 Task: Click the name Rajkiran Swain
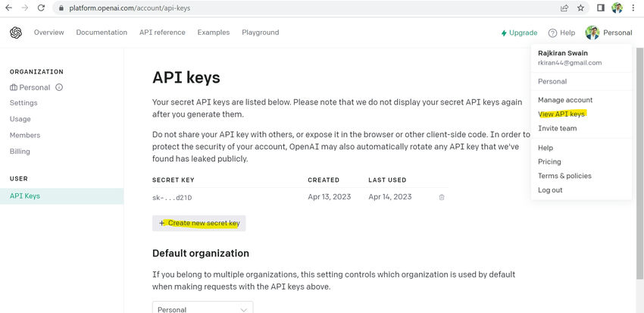click(x=563, y=53)
